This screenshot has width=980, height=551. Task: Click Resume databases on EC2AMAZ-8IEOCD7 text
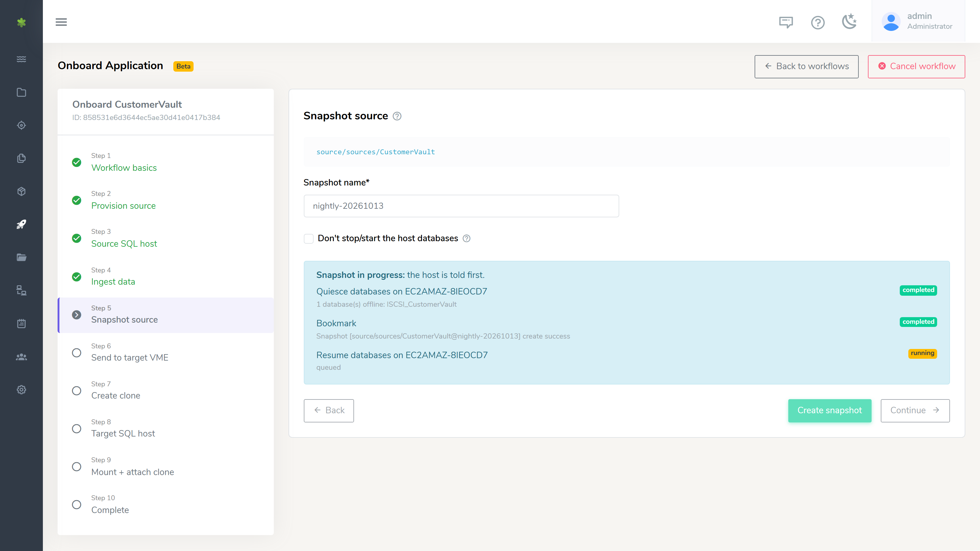pos(402,355)
